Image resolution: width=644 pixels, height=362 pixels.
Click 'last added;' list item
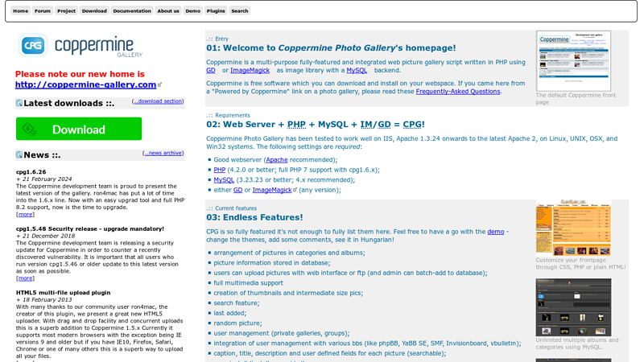tap(230, 313)
